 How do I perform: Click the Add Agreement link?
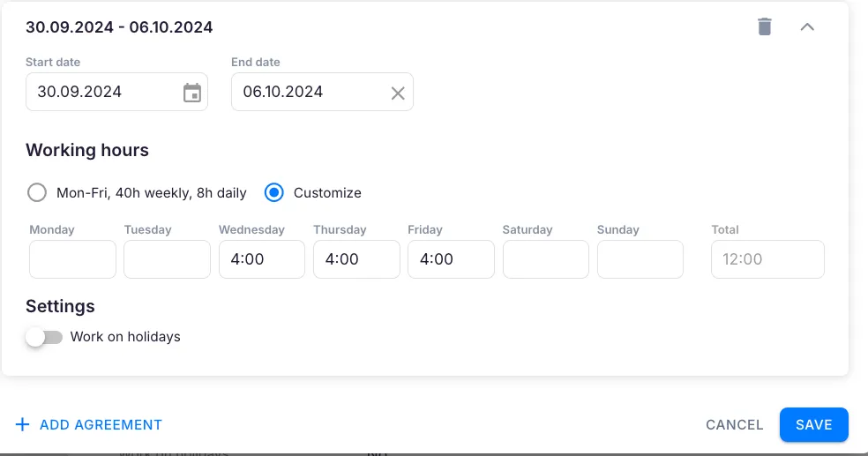(x=101, y=424)
